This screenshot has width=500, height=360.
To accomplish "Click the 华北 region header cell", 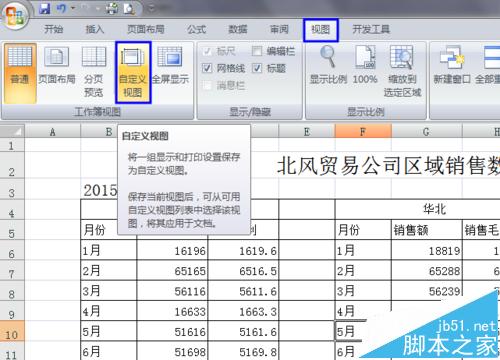I will [x=434, y=209].
